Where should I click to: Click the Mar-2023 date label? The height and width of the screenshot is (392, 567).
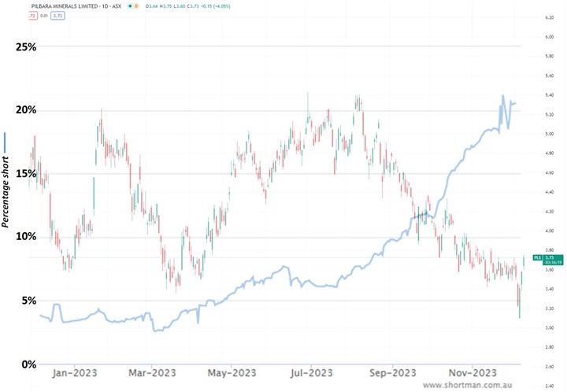150,372
